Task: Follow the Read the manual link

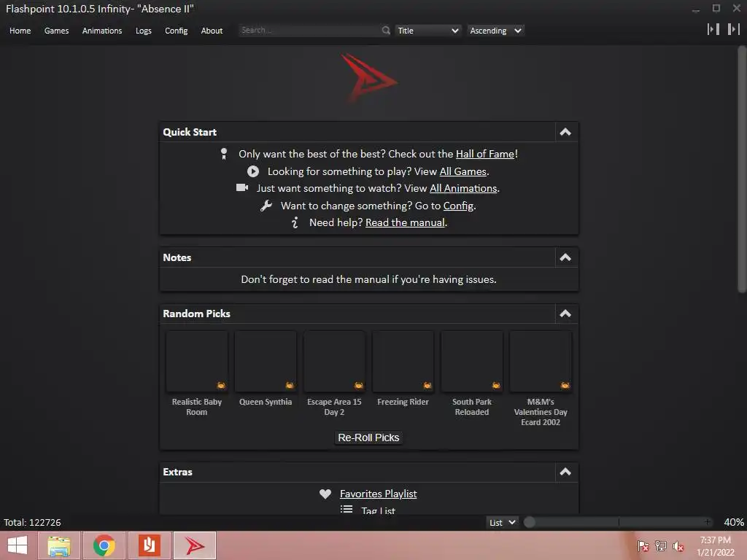Action: [x=405, y=222]
